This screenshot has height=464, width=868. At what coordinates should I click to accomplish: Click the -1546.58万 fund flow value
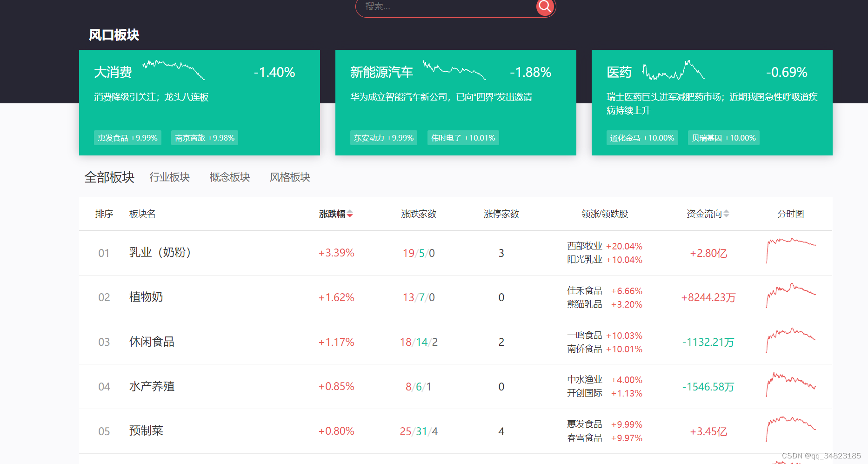pyautogui.click(x=708, y=387)
